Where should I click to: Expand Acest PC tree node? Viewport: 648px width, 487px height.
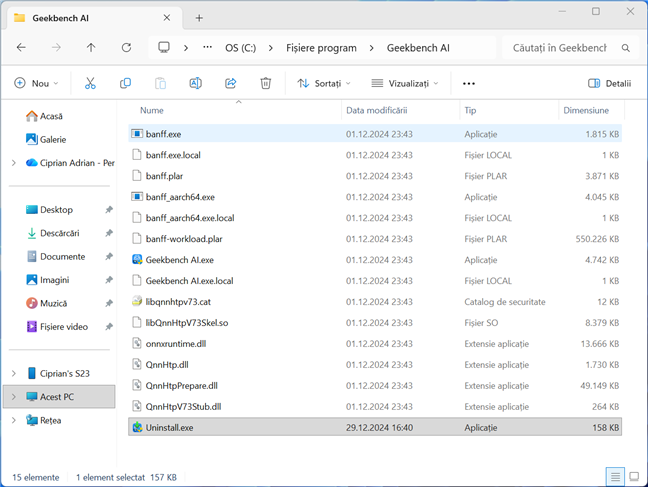pos(14,397)
